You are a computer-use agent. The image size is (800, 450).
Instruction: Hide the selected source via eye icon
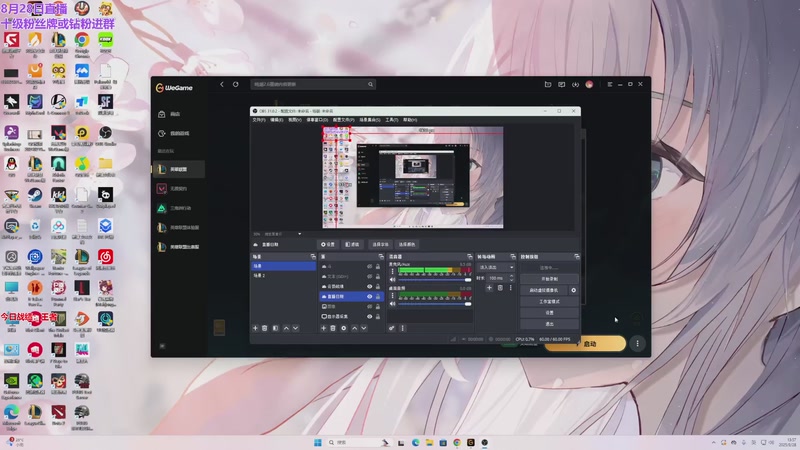click(x=369, y=296)
